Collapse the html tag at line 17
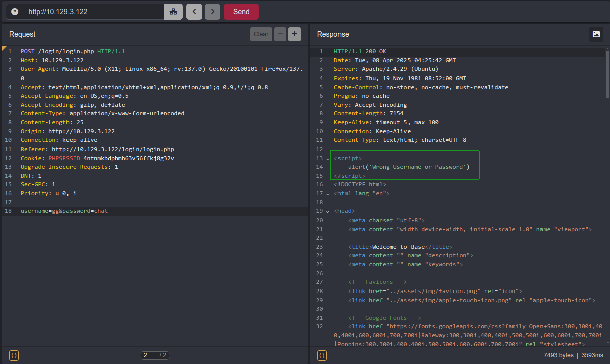610x364 pixels. (328, 194)
